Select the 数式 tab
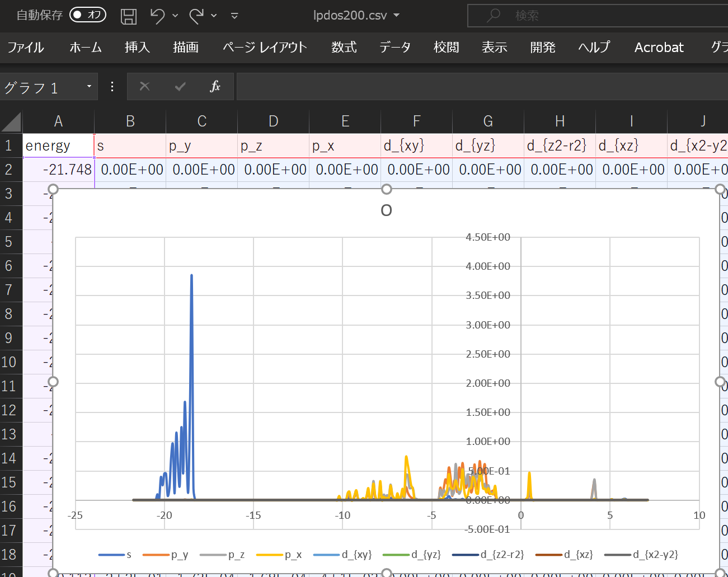This screenshot has height=577, width=728. pos(344,48)
